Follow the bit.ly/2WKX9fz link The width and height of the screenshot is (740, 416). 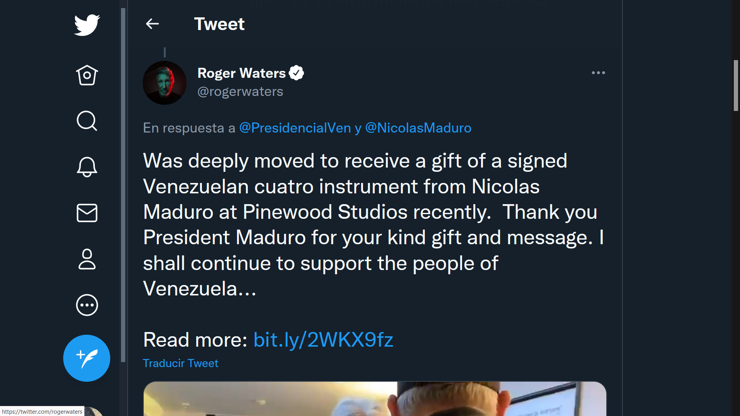point(323,340)
